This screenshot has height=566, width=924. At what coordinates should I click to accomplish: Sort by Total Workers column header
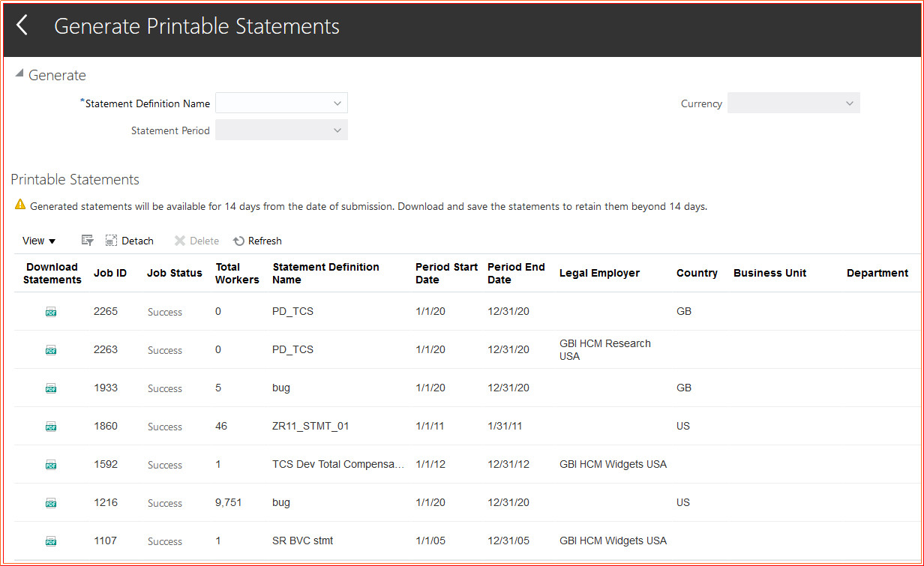click(237, 273)
